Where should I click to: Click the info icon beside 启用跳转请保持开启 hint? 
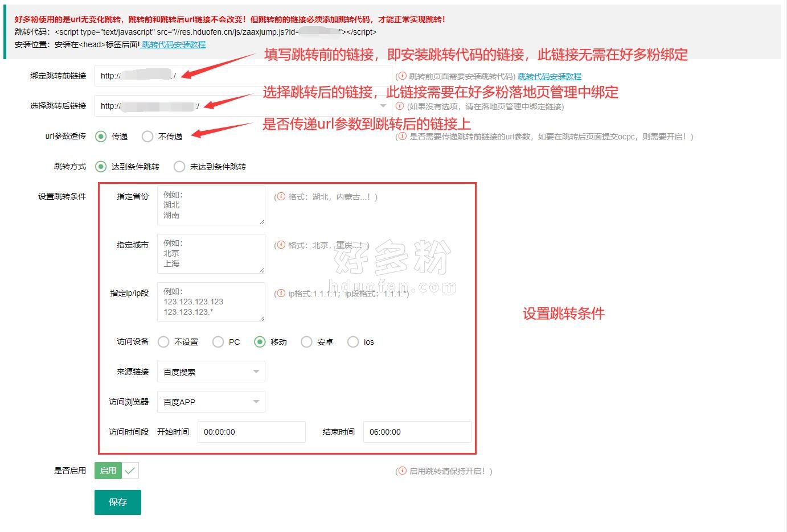(403, 471)
